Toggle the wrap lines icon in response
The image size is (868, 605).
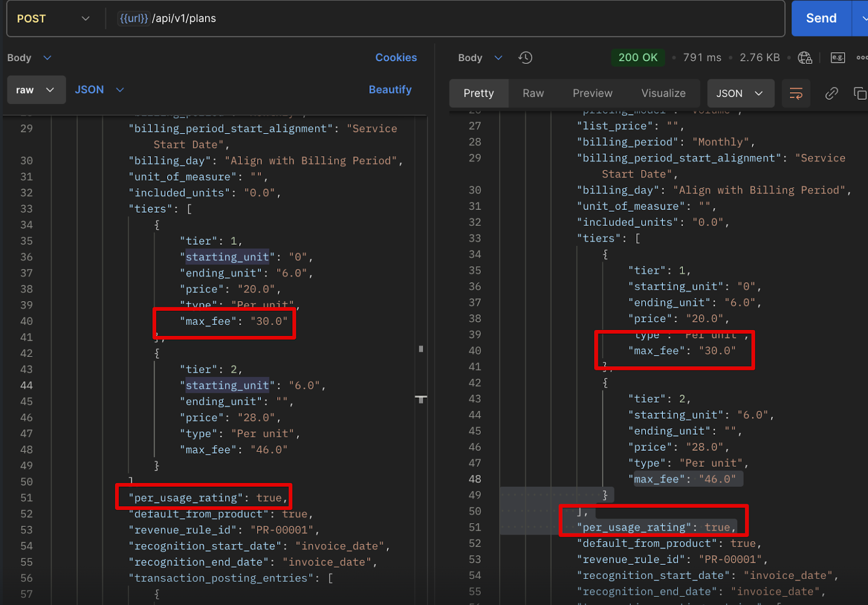[796, 93]
